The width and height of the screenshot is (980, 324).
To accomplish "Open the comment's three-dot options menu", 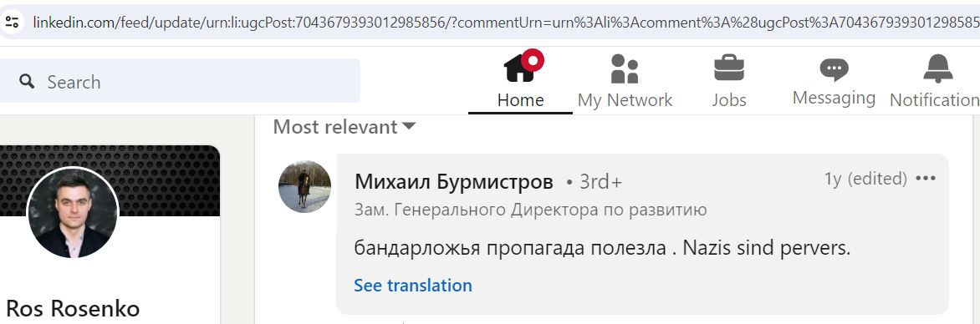I will coord(925,179).
